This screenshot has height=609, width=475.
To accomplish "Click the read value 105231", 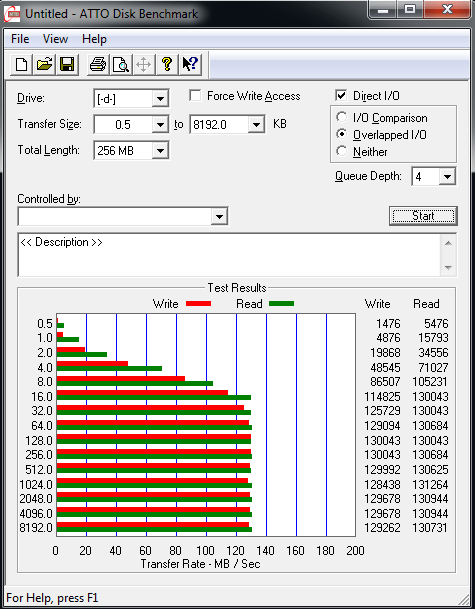I will coord(430,382).
